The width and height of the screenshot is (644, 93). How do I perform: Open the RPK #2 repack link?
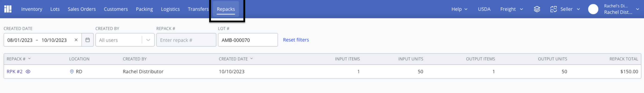(x=15, y=72)
